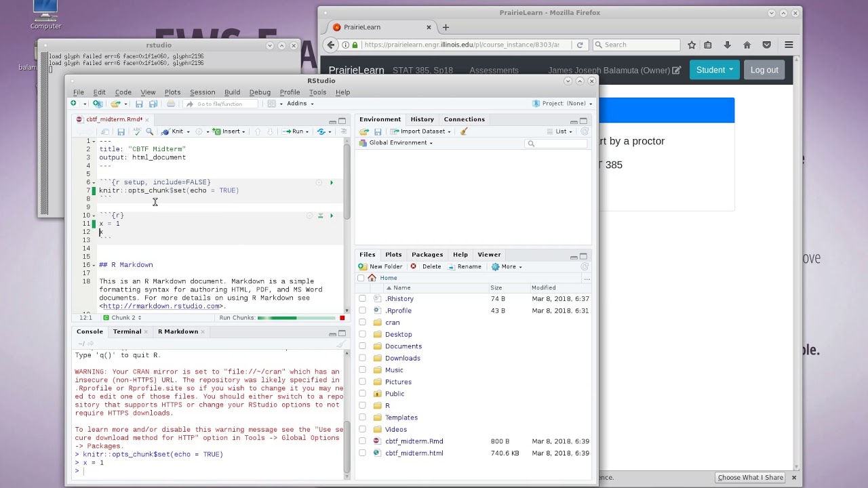This screenshot has width=868, height=488.
Task: Switch to the Terminal tab
Action: tap(127, 331)
